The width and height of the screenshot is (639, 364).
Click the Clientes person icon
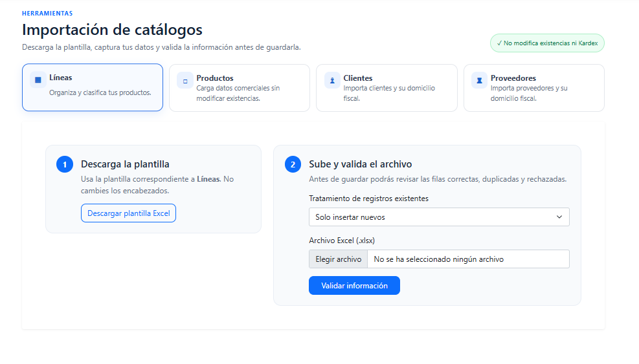pyautogui.click(x=332, y=81)
